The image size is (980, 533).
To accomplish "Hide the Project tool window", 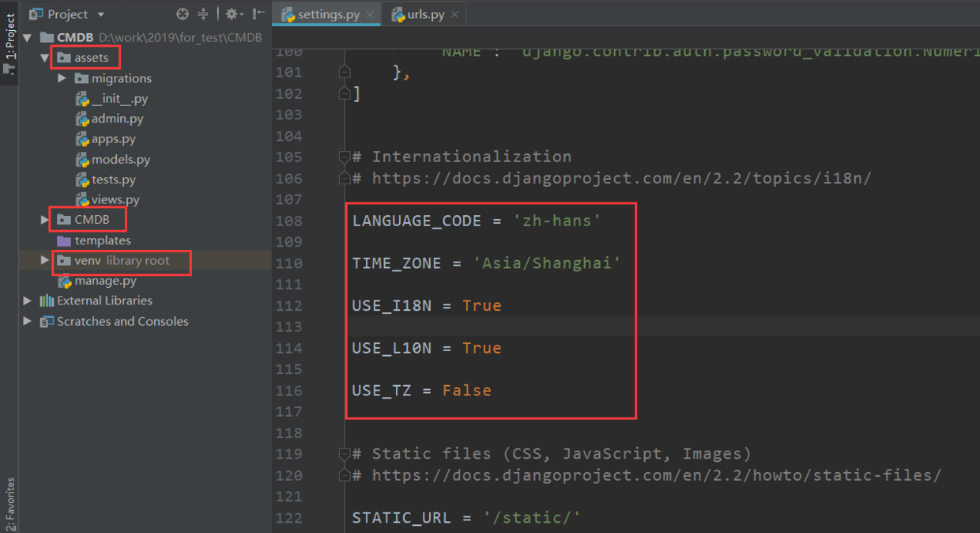I will click(258, 14).
